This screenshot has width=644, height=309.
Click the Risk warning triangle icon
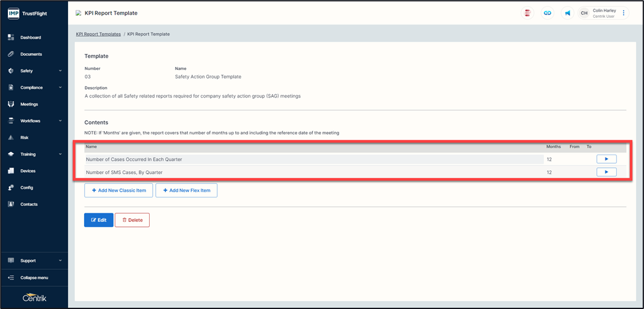(x=11, y=137)
